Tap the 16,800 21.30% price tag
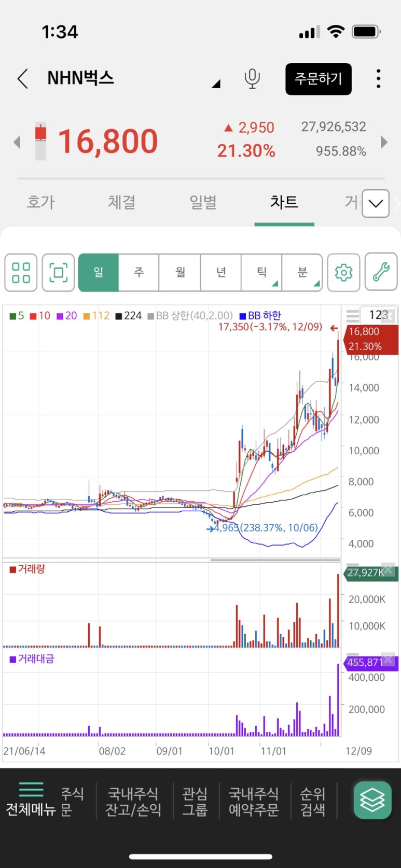 pos(370,339)
